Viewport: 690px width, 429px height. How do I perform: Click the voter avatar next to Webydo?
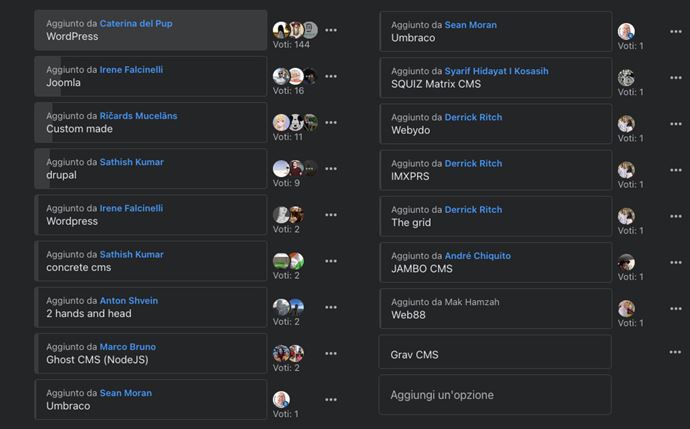626,124
